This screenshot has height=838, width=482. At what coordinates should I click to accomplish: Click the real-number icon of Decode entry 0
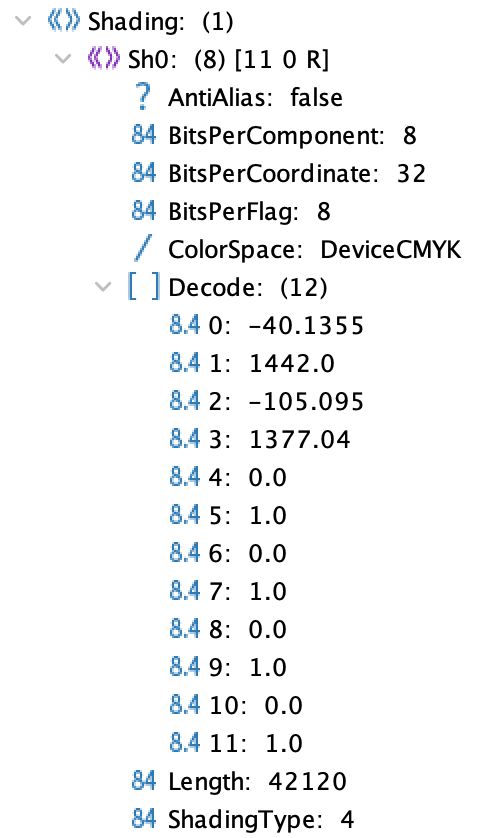pos(184,325)
